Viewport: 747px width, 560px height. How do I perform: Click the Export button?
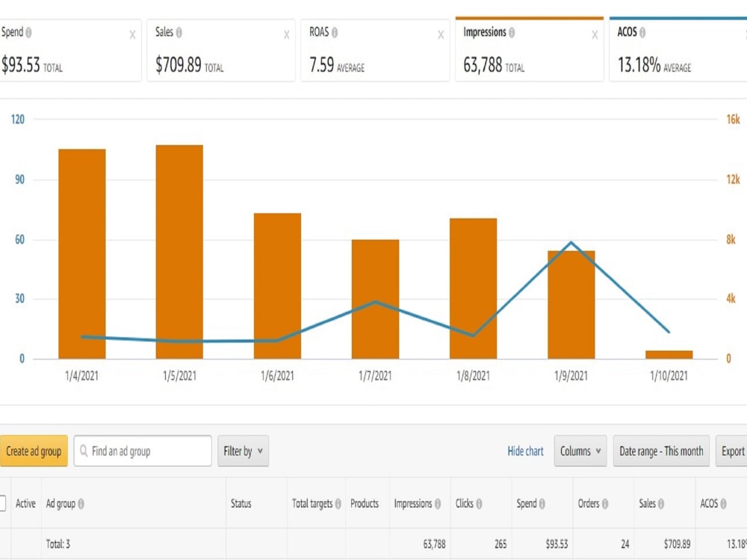tap(732, 451)
